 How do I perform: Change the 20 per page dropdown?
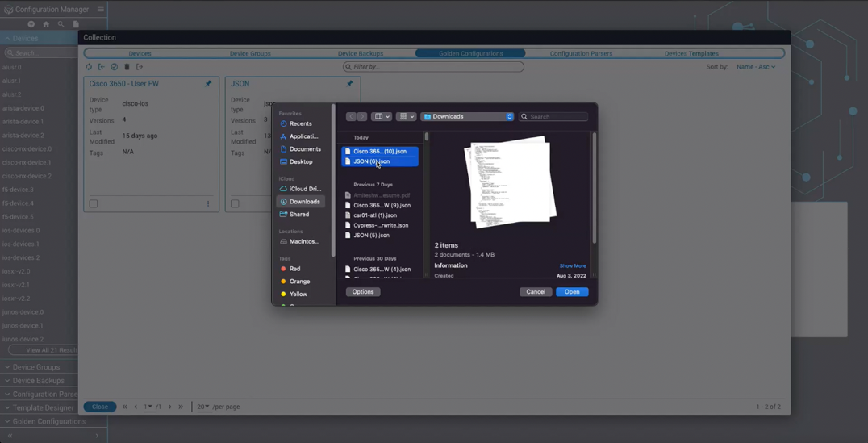pos(204,407)
